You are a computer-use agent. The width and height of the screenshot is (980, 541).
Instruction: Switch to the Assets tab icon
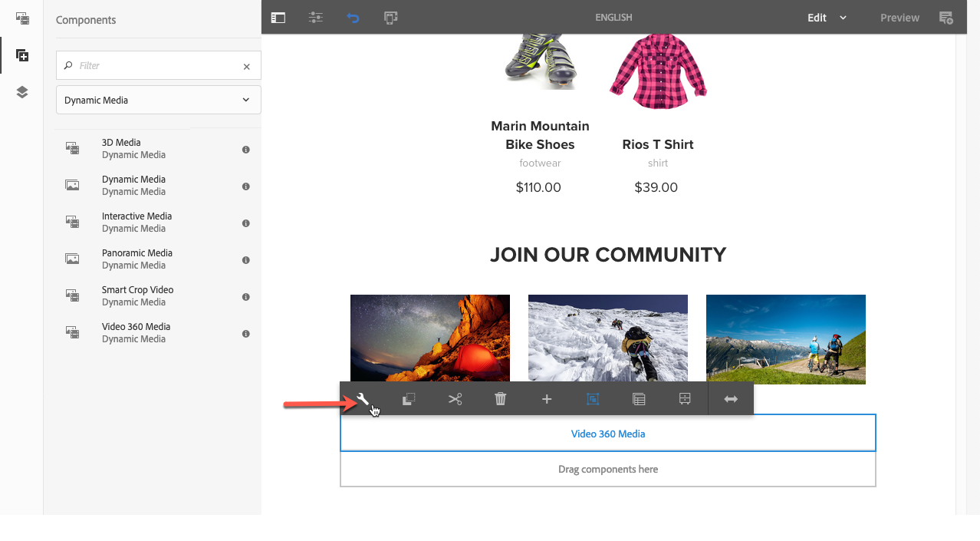22,18
